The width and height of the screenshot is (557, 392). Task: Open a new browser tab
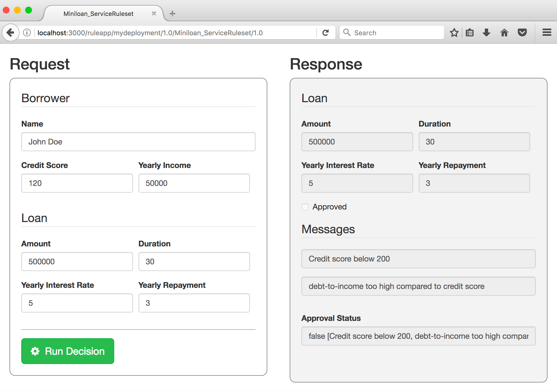(172, 13)
